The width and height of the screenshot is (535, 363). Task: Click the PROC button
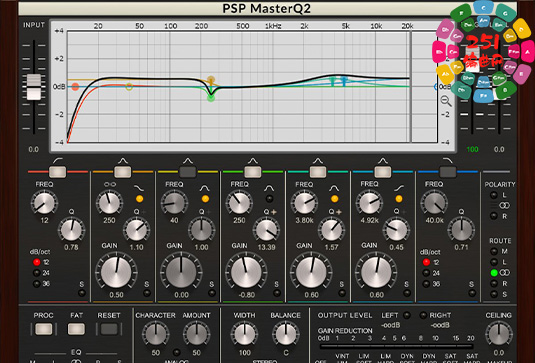(44, 329)
